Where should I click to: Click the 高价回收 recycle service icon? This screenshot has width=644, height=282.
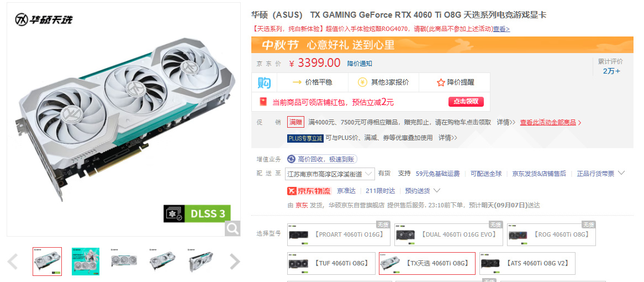click(291, 159)
